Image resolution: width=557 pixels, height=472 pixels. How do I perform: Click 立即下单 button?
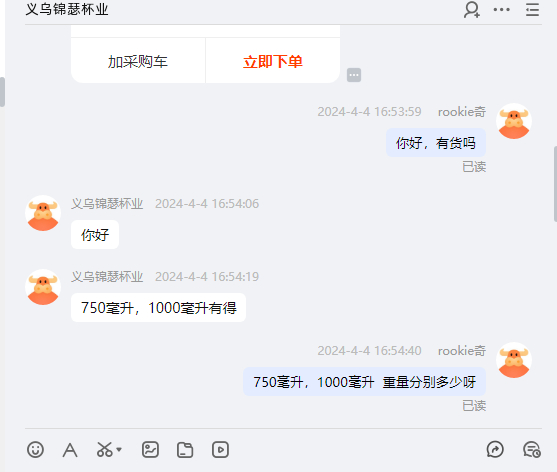273,61
